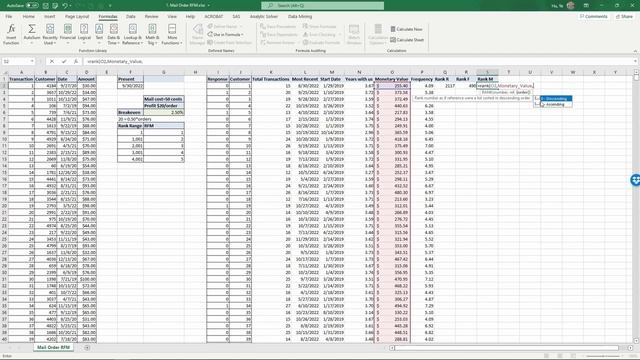Open the More Functions dropdown
This screenshot has height=360, width=640.
click(x=172, y=34)
